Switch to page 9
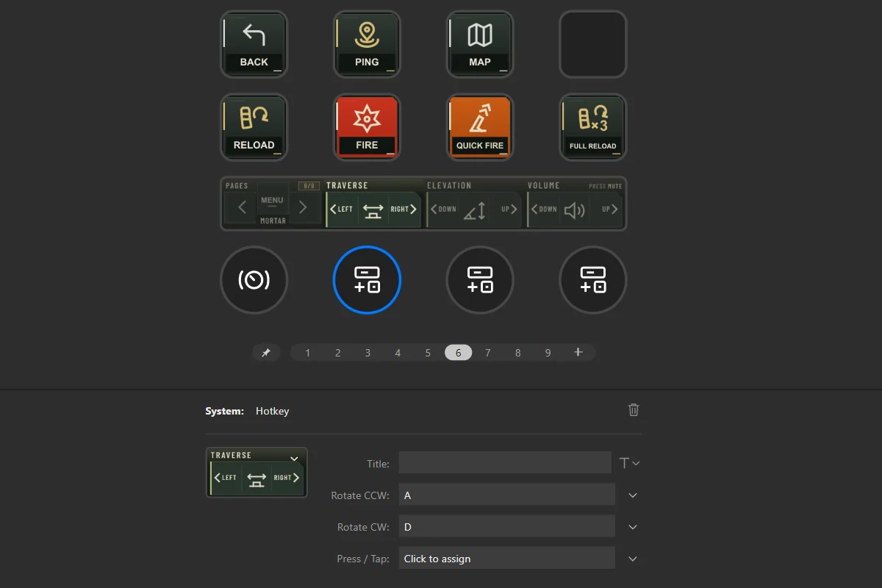This screenshot has height=588, width=882. pyautogui.click(x=548, y=353)
